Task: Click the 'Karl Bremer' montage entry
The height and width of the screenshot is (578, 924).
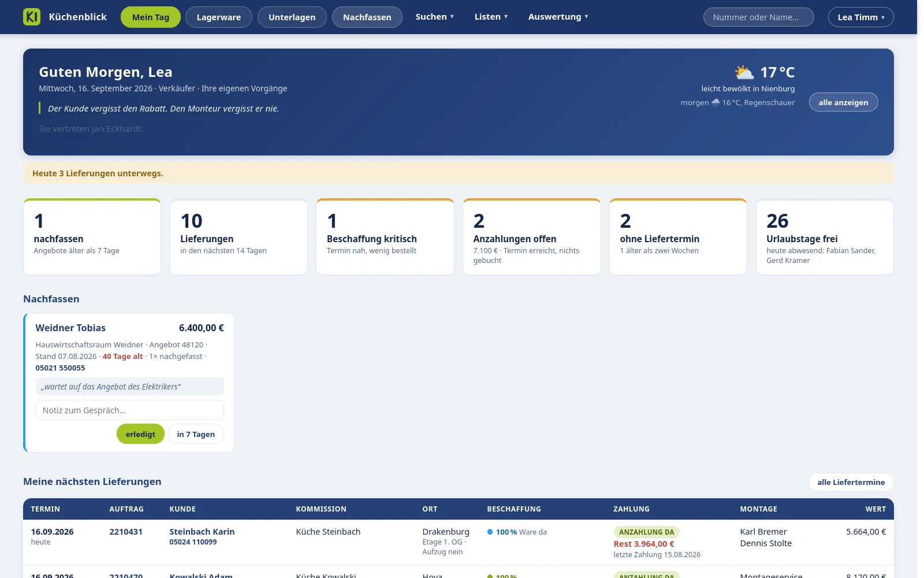Action: (763, 532)
